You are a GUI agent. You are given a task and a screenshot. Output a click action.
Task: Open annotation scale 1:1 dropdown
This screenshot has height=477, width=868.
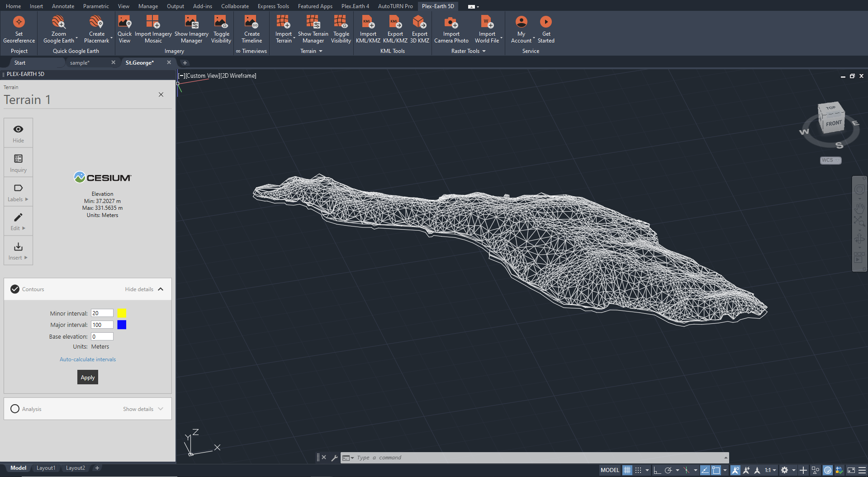click(x=770, y=470)
